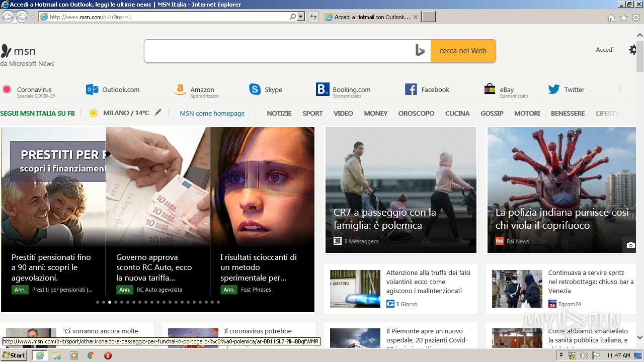Open Attenzione alla truffa dei falsi volantini

[428, 282]
